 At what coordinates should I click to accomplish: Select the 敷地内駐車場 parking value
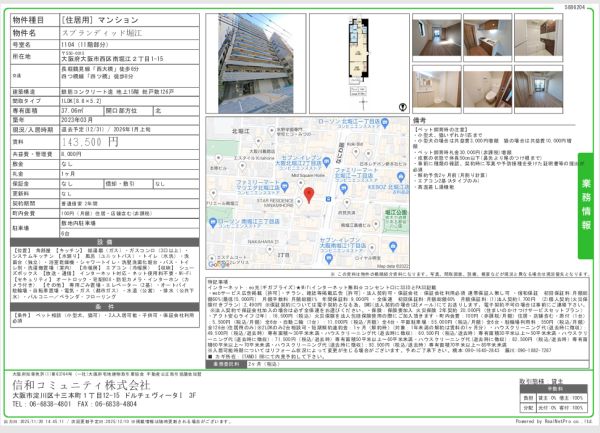(78, 223)
